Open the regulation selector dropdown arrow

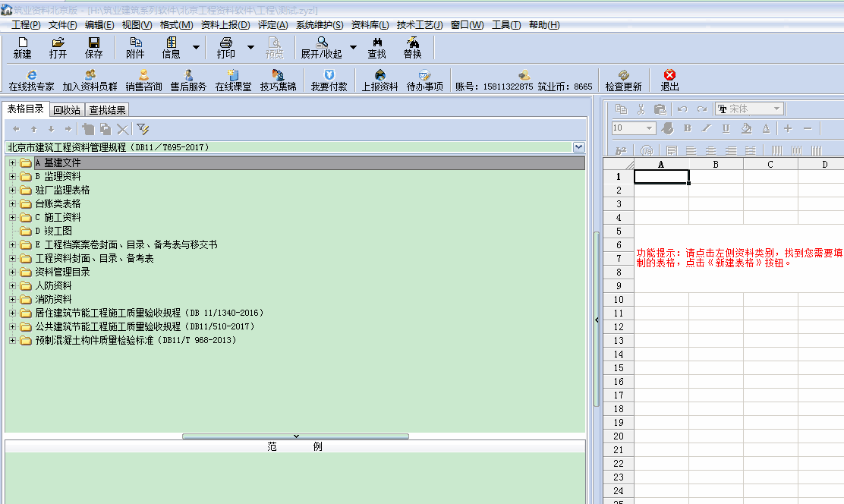(579, 146)
